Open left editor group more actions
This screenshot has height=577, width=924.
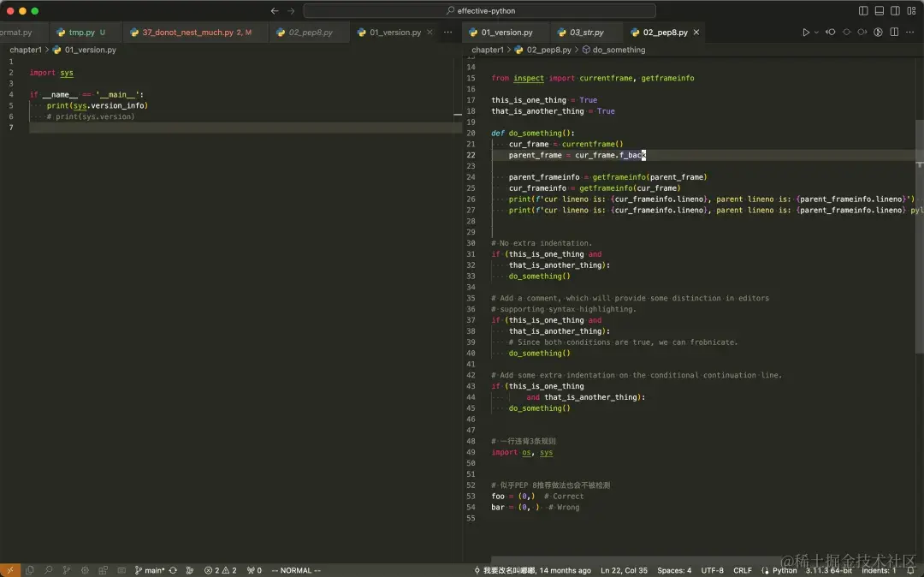447,33
